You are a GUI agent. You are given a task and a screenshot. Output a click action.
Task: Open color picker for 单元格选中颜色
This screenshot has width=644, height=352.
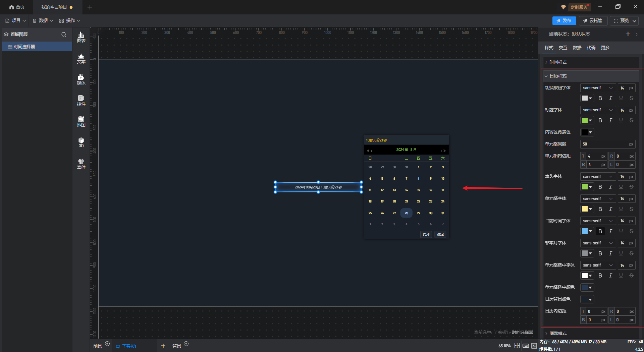(587, 287)
